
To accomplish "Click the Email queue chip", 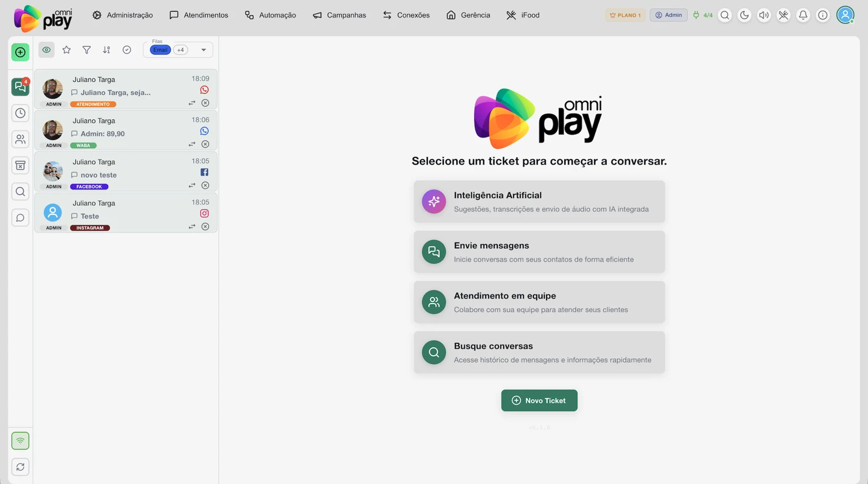I will coord(160,50).
